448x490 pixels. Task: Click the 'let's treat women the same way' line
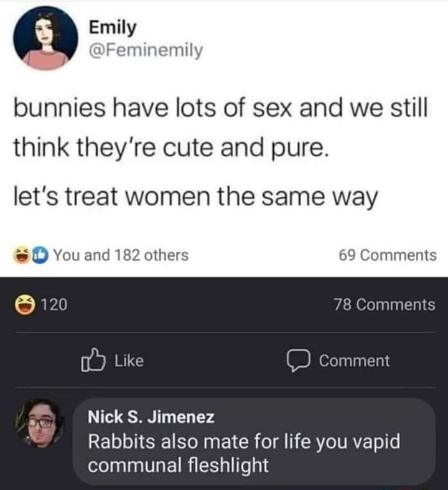click(196, 197)
